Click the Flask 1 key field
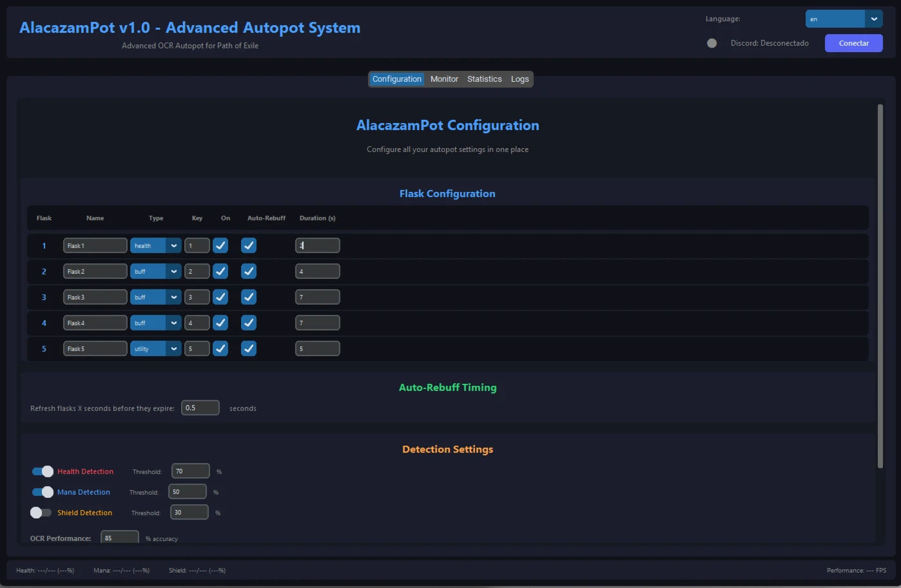The height and width of the screenshot is (588, 901). click(197, 245)
